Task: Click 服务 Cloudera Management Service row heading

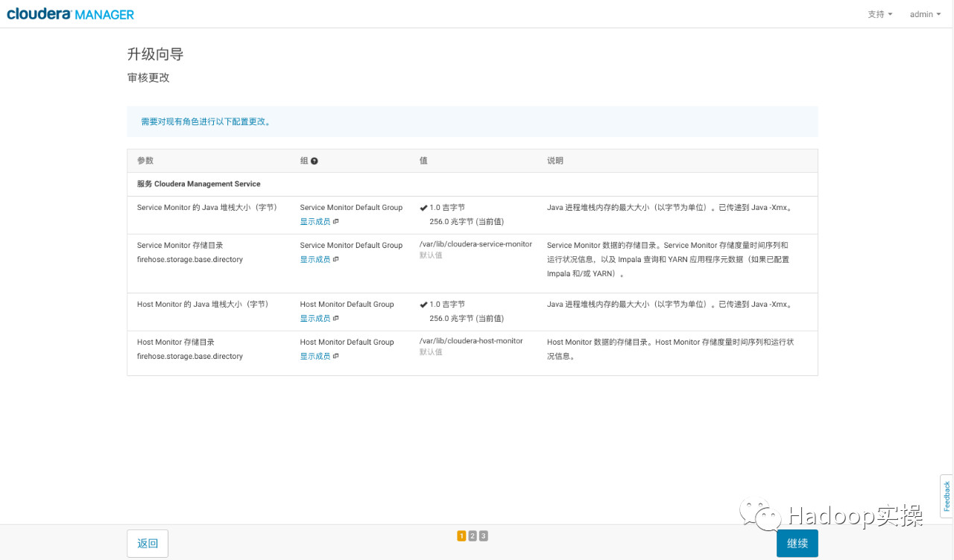Action: point(199,184)
